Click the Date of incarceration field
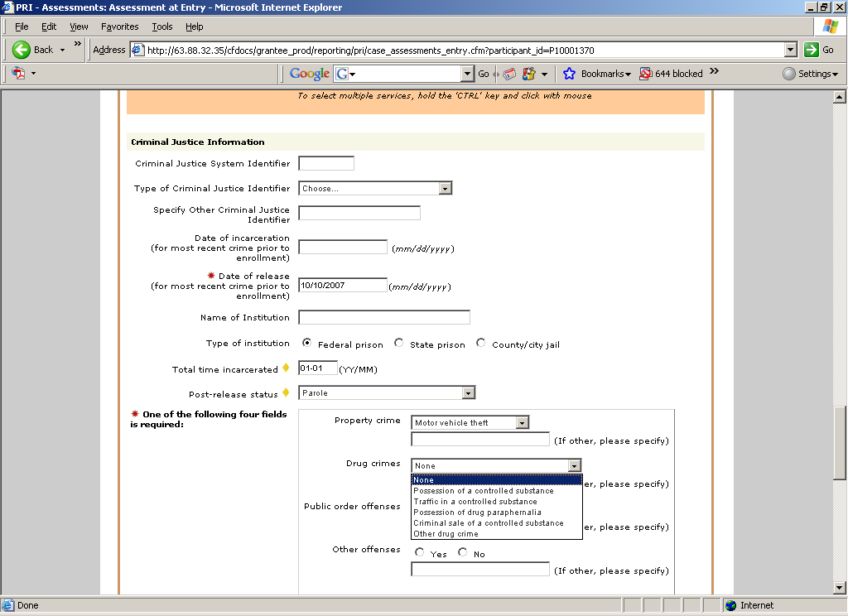 click(343, 248)
